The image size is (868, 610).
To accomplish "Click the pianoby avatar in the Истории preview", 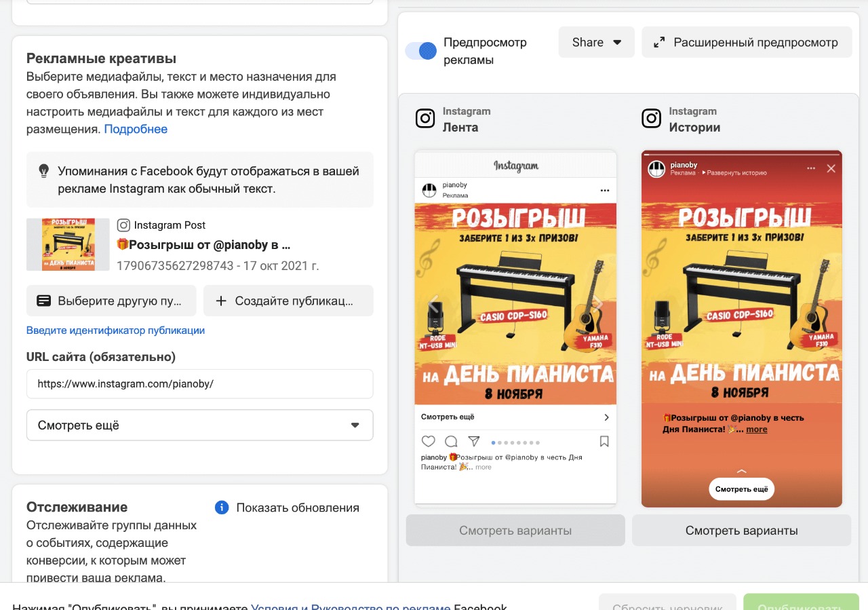I will [656, 169].
